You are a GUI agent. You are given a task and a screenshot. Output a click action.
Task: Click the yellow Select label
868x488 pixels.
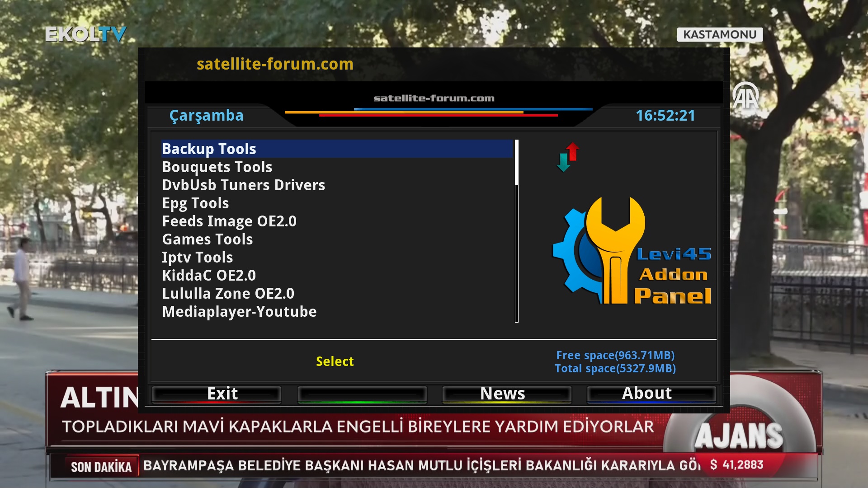(335, 361)
